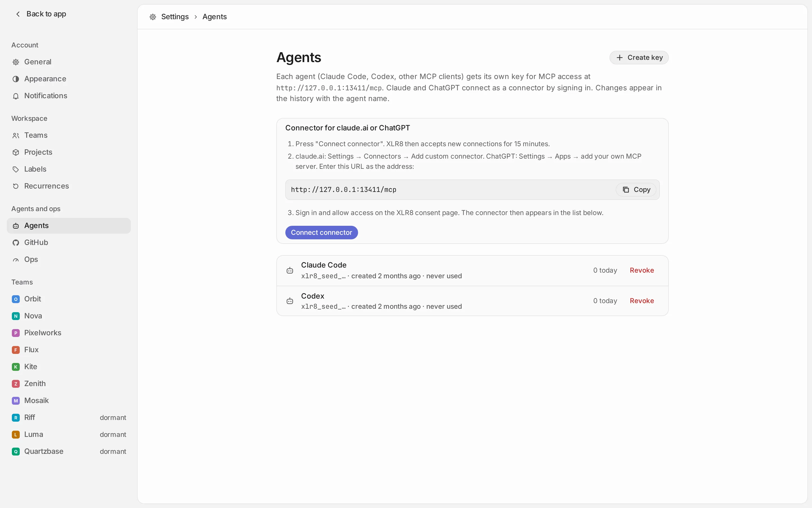
Task: Click the Labels tag icon
Action: (x=16, y=169)
